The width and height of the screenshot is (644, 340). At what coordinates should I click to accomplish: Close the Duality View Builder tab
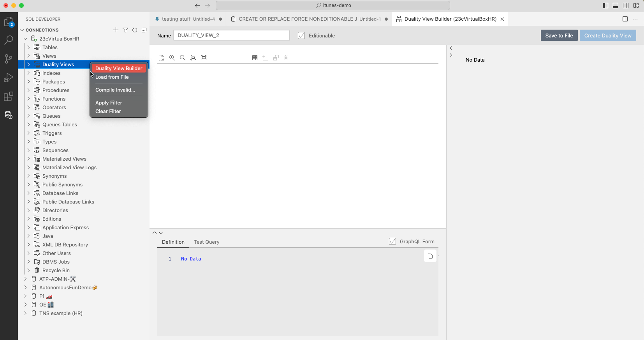pos(502,19)
